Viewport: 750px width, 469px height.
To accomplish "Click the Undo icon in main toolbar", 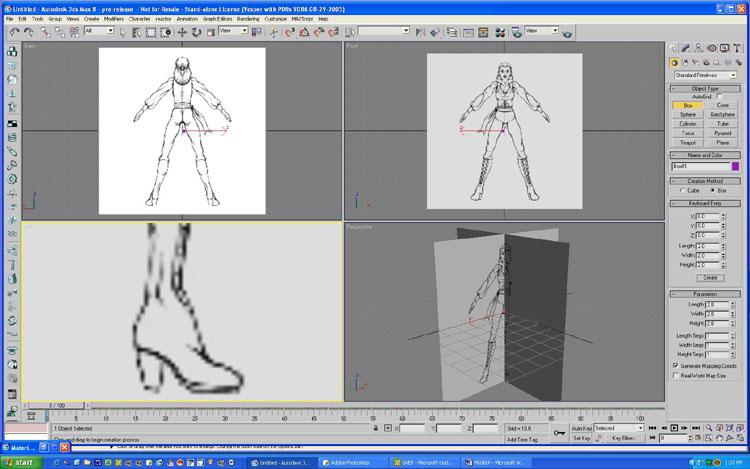I will pos(14,32).
